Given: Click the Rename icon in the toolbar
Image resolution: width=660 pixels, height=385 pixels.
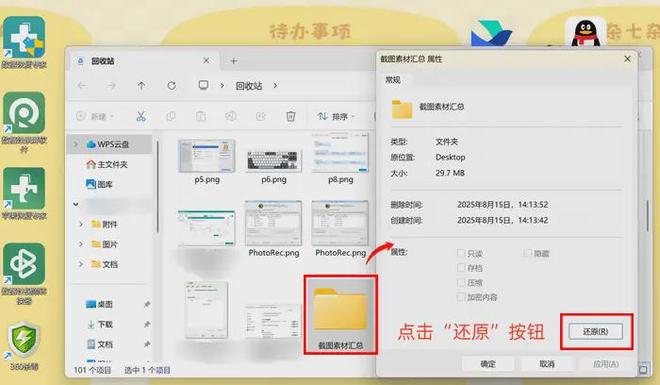Looking at the screenshot, I should tap(231, 116).
